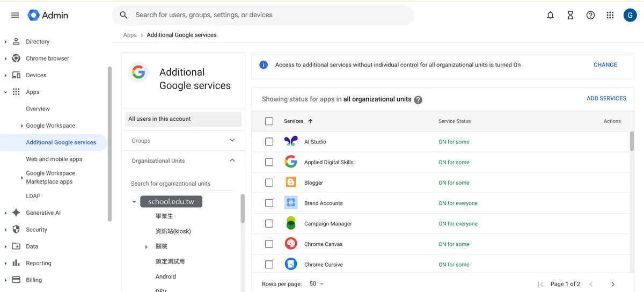Image resolution: width=644 pixels, height=292 pixels.
Task: Jump to first page icon
Action: point(540,284)
